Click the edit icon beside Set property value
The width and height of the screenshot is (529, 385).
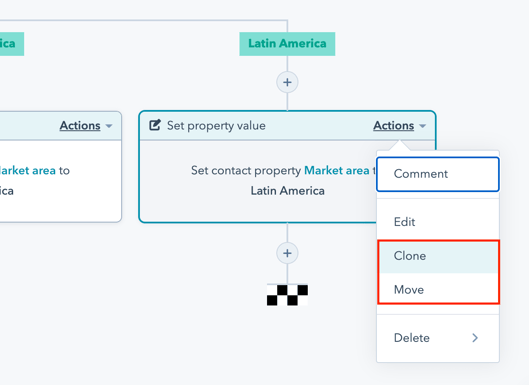[x=155, y=125]
